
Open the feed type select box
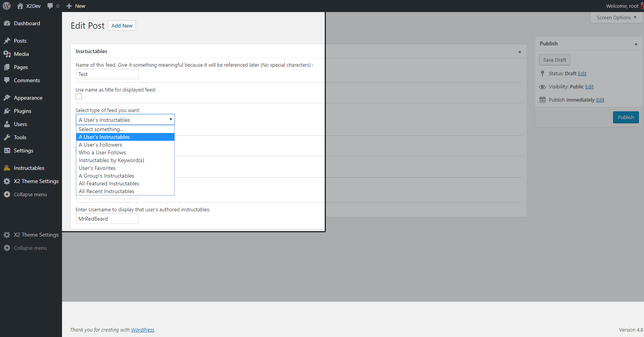125,119
